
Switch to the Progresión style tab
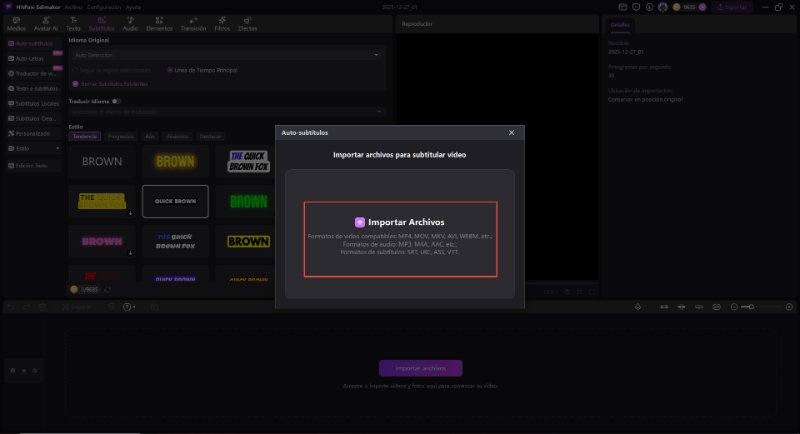click(120, 135)
